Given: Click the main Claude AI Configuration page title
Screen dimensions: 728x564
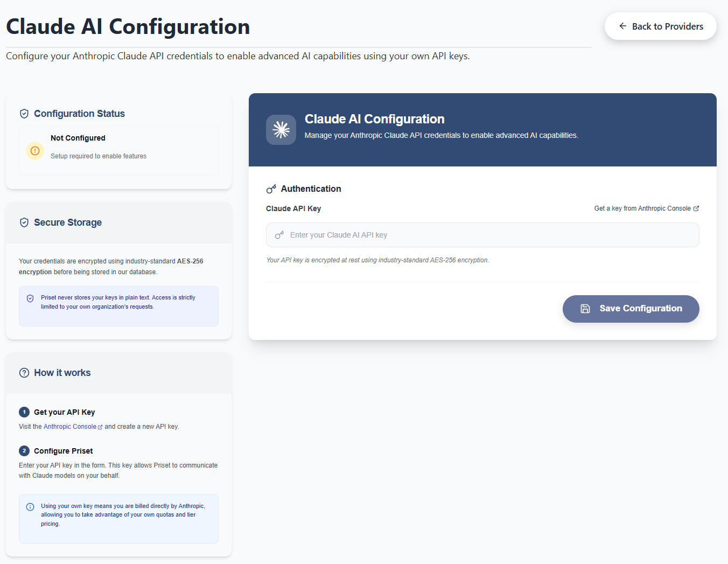Looking at the screenshot, I should 128,26.
